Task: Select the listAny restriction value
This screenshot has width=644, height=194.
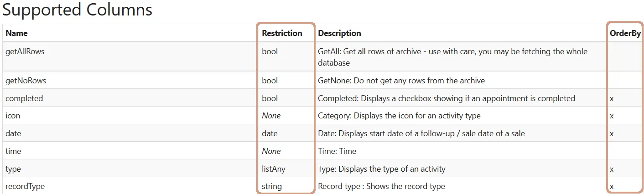Action: pos(274,169)
